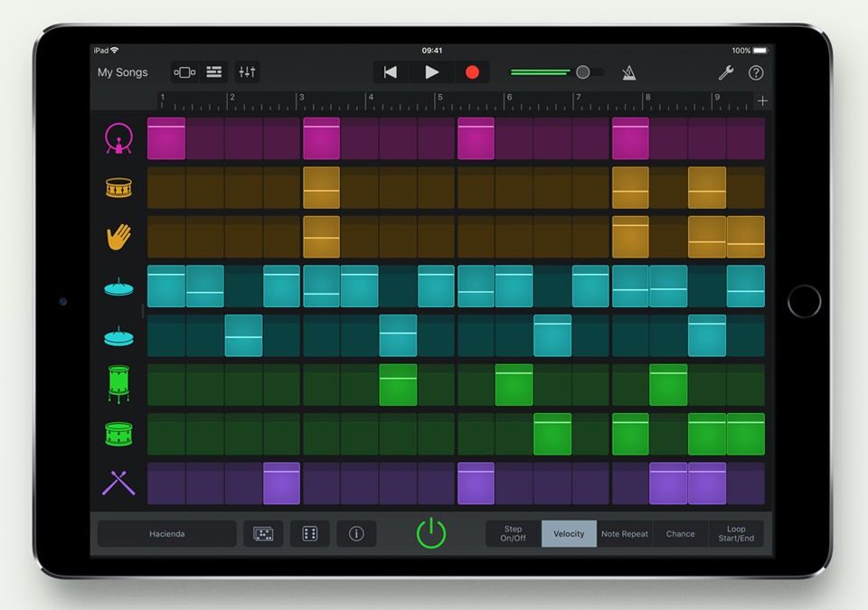Screen dimensions: 868x610
Task: Select the snare drum track icon
Action: point(118,188)
